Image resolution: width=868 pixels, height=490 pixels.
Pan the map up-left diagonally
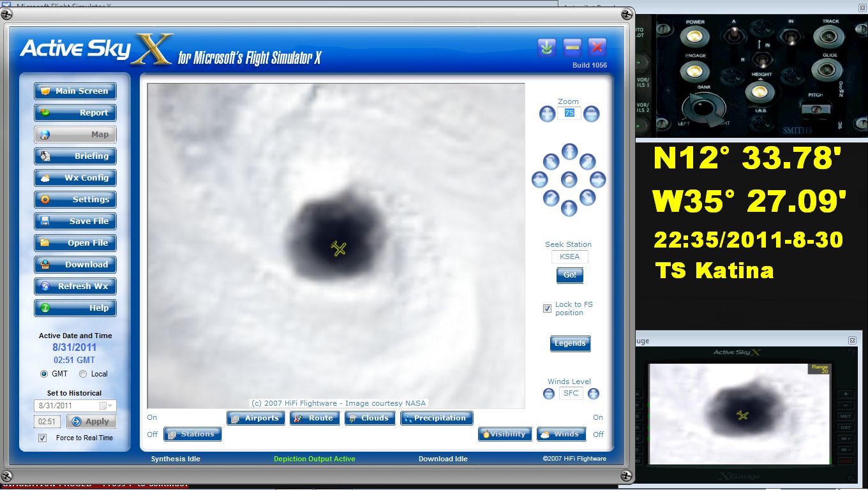[x=550, y=161]
